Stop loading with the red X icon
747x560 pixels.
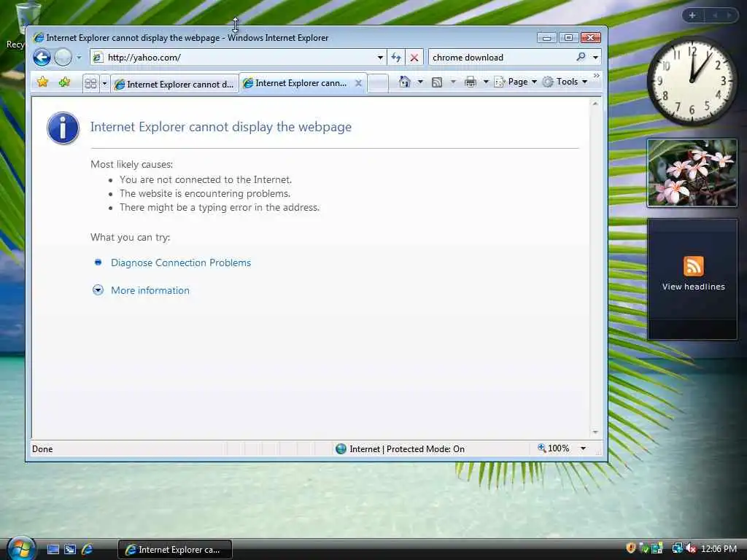pos(414,58)
